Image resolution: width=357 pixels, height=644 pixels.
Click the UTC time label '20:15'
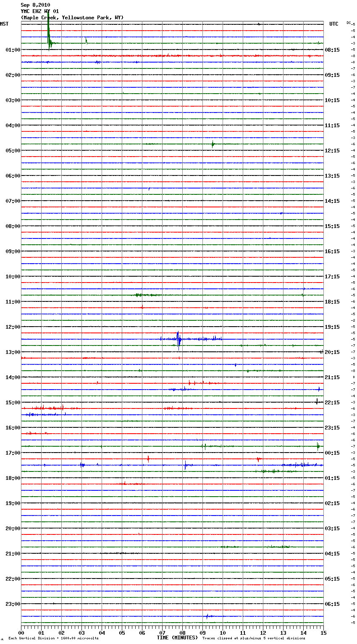click(x=332, y=352)
